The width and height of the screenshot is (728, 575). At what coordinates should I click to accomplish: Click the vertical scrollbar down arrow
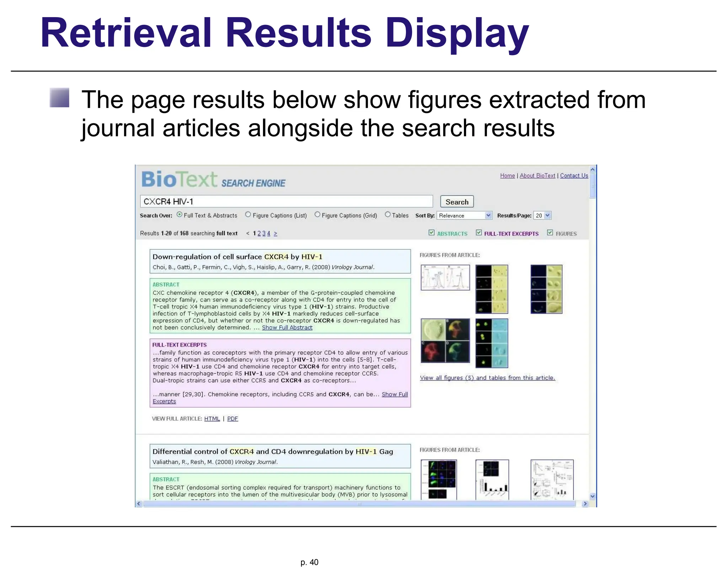coord(592,496)
